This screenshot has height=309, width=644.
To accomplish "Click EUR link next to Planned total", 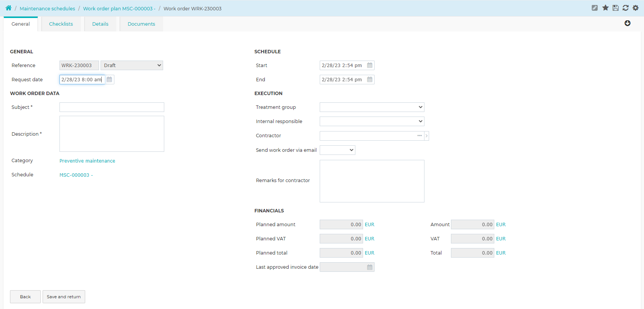I will (370, 253).
